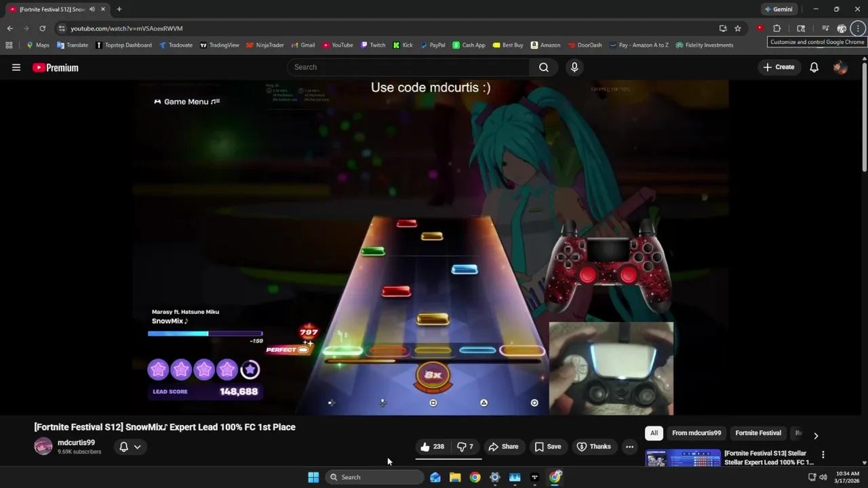
Task: Open the Outlook mail app on the taskbar
Action: pos(435,477)
